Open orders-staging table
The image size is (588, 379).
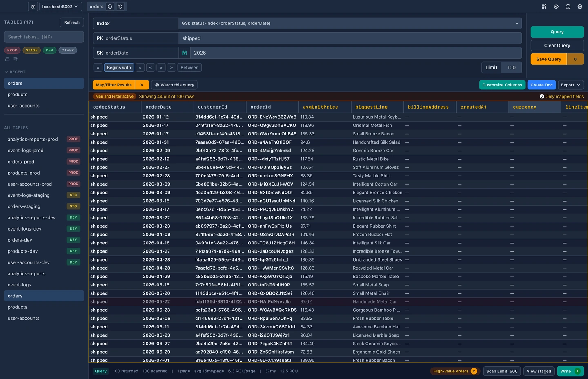coord(44,206)
